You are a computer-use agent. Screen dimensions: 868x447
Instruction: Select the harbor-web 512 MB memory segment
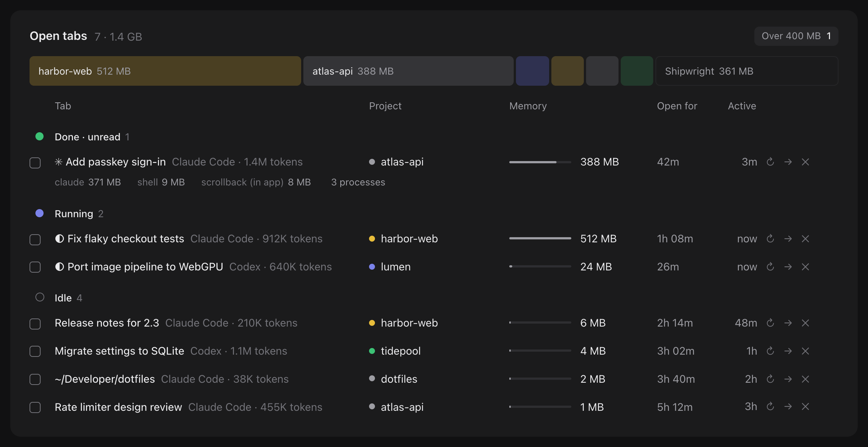[165, 71]
